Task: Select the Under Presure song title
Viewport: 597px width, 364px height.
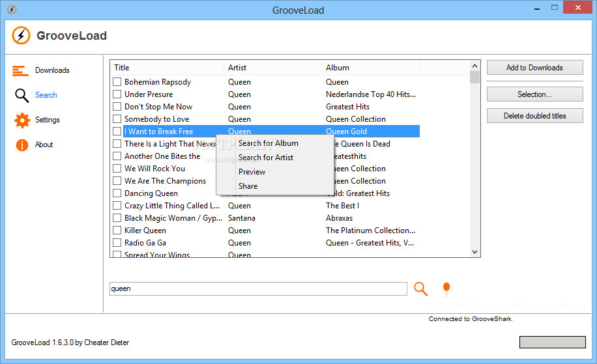Action: pyautogui.click(x=149, y=94)
